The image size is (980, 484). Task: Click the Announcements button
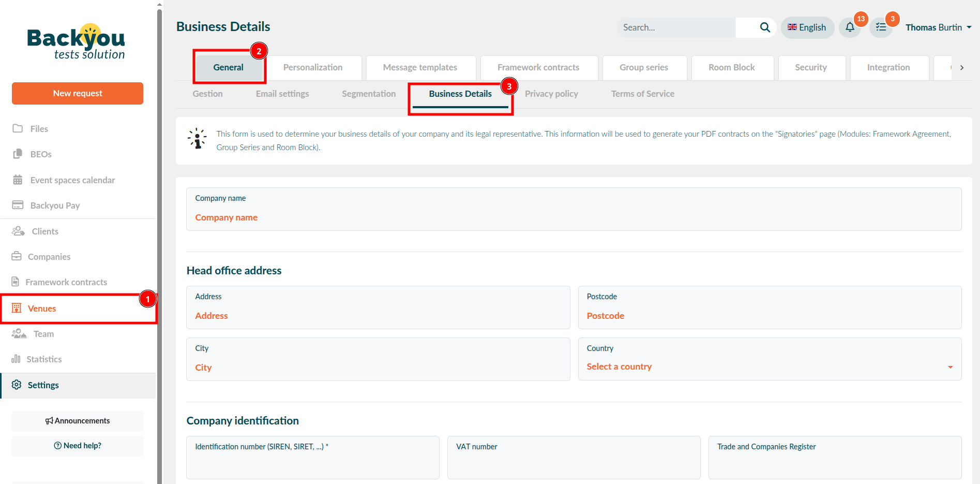(x=78, y=421)
